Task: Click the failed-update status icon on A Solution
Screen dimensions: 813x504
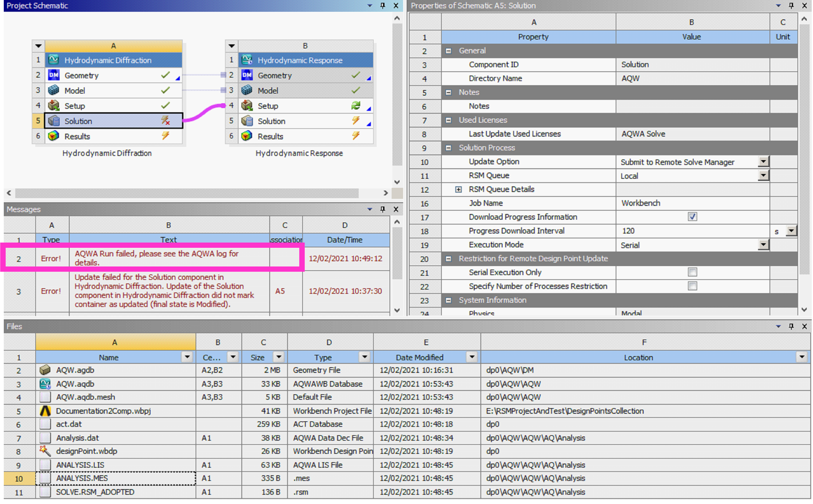Action: (x=166, y=121)
